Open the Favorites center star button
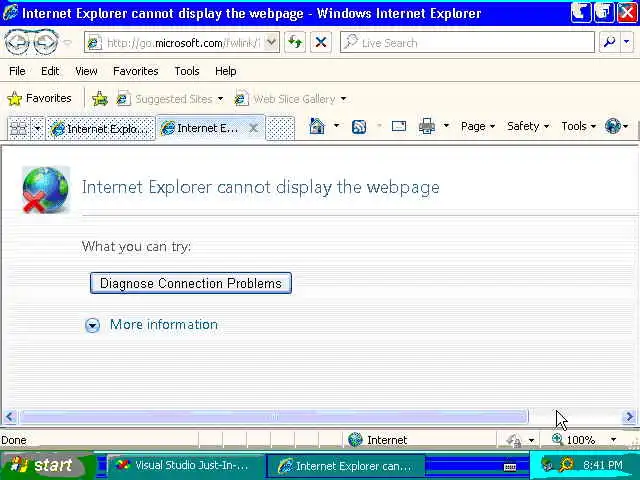This screenshot has width=640, height=480. [x=39, y=98]
